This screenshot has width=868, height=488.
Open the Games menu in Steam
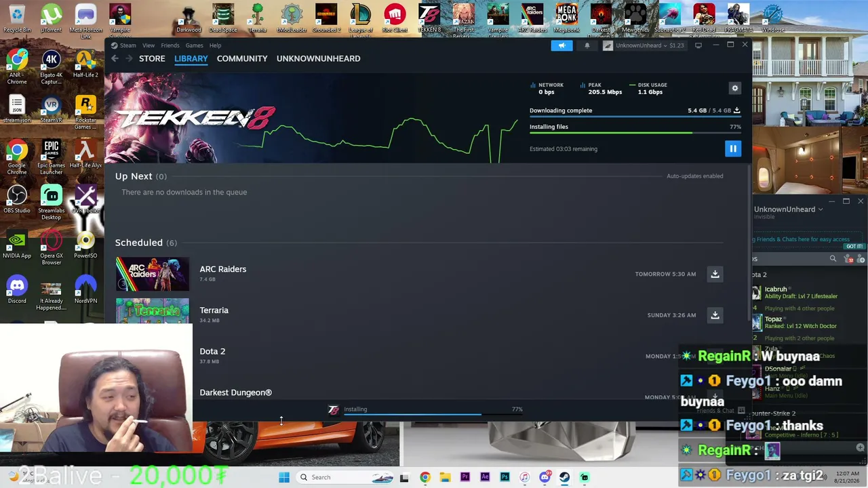tap(195, 45)
